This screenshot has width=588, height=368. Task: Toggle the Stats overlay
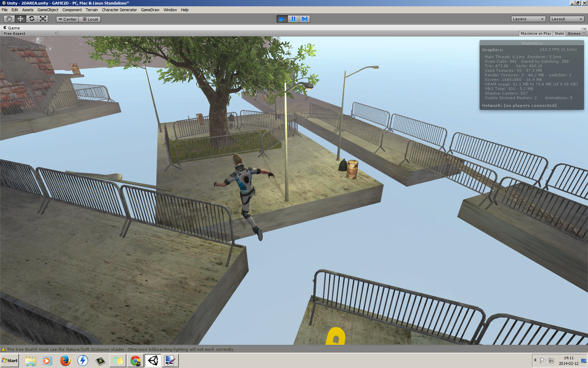(x=559, y=34)
